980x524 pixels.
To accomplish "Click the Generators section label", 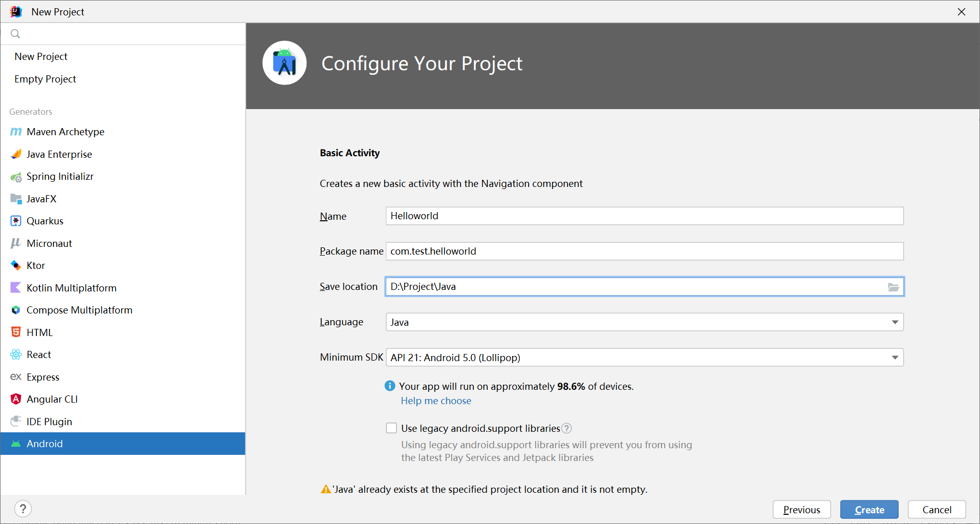I will [31, 112].
